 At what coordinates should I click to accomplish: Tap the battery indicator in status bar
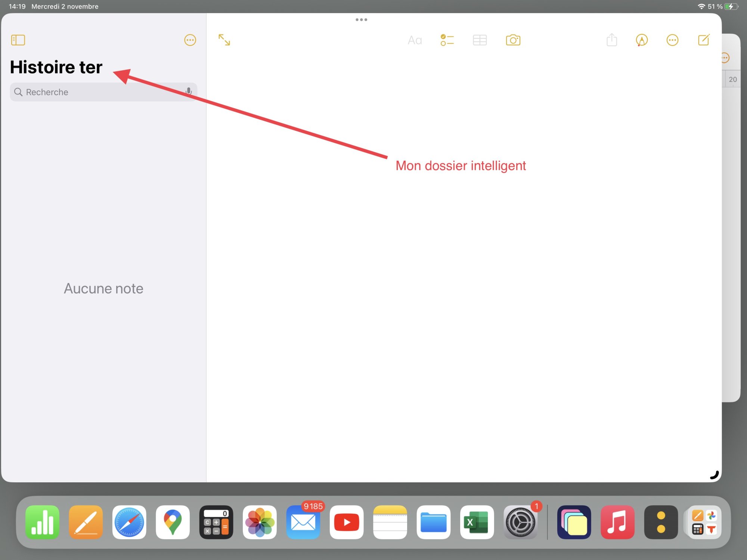tap(731, 6)
